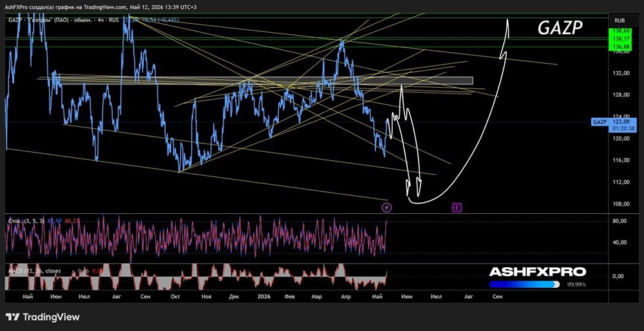Click the purple earnings 'E' marker icon
Screen dimensions: 644x331
pyautogui.click(x=457, y=207)
